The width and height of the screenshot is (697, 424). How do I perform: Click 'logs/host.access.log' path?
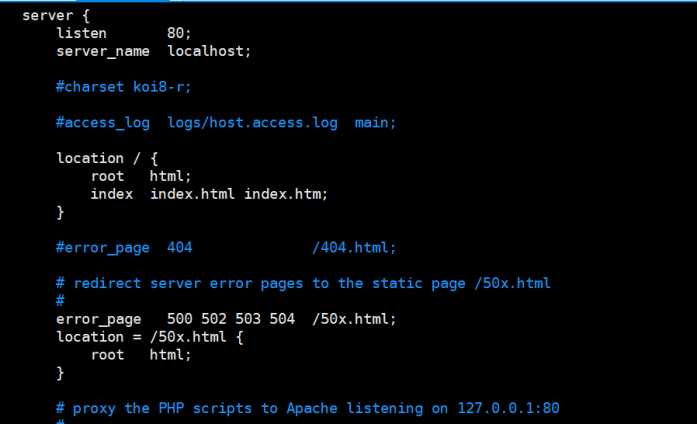[252, 123]
